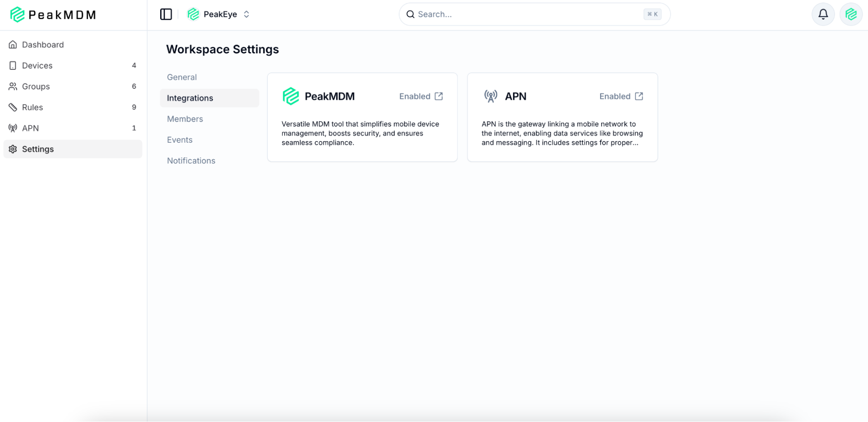Select the Notifications settings tab
This screenshot has height=422, width=868.
191,160
